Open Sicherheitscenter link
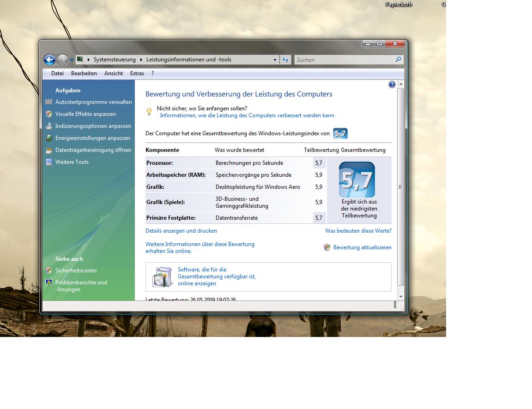Screen dimensions: 532x409 pos(76,271)
